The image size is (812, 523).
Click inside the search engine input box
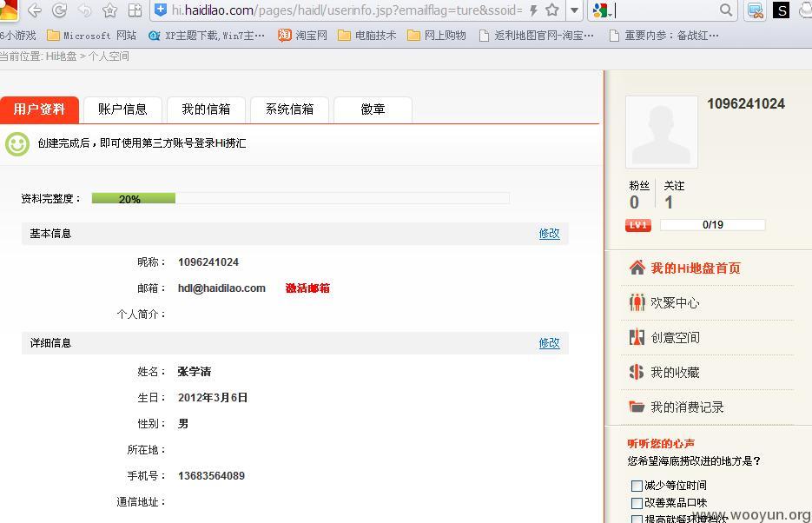point(665,10)
